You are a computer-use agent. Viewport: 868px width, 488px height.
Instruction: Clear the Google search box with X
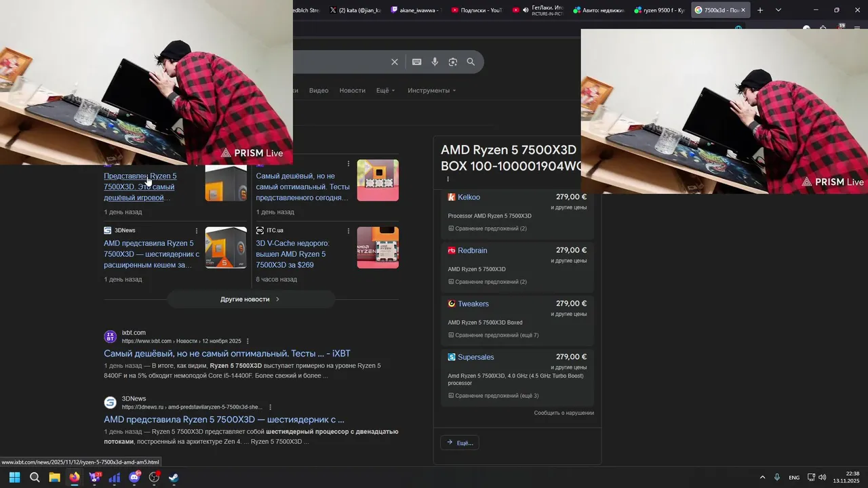395,62
